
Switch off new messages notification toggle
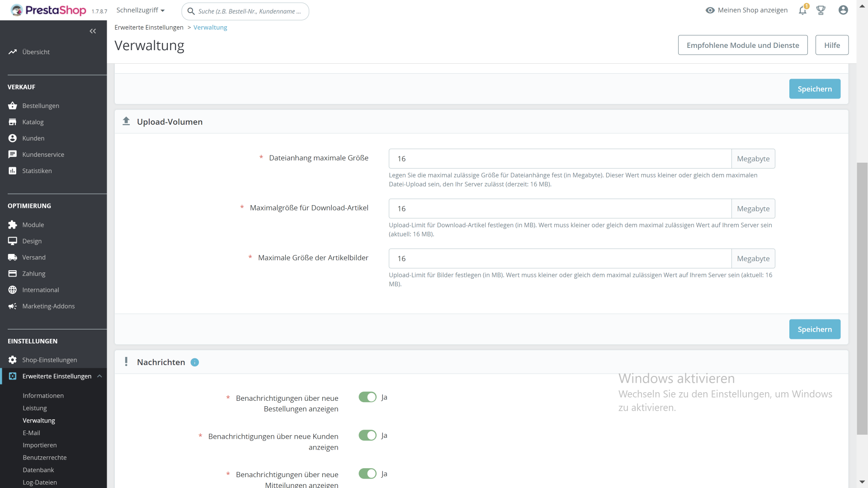tap(368, 474)
